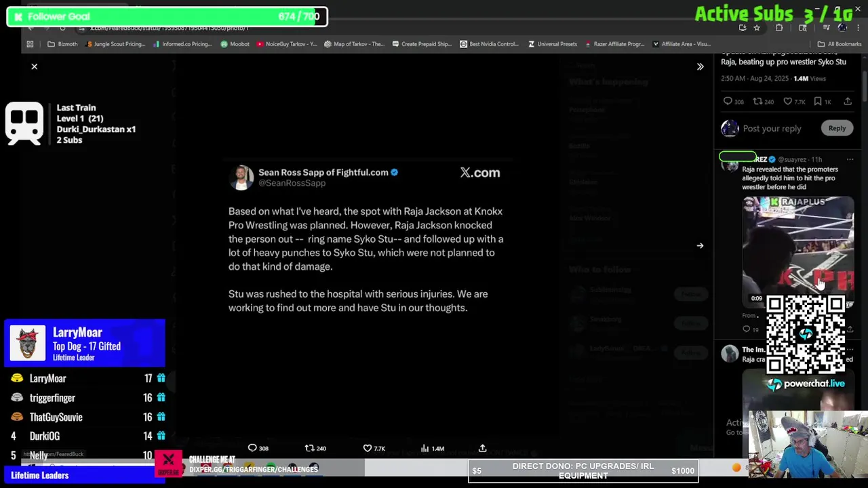Open the All Bookmarks folder

(840, 44)
